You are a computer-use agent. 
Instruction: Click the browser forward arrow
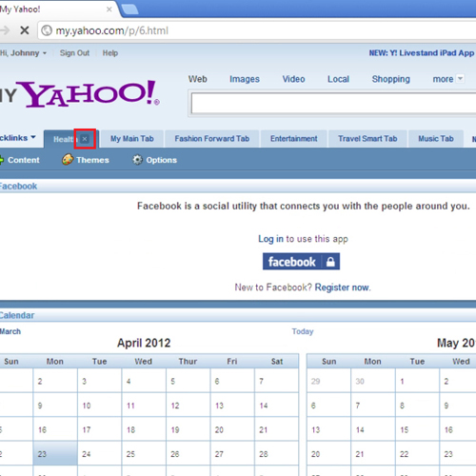(x=5, y=30)
